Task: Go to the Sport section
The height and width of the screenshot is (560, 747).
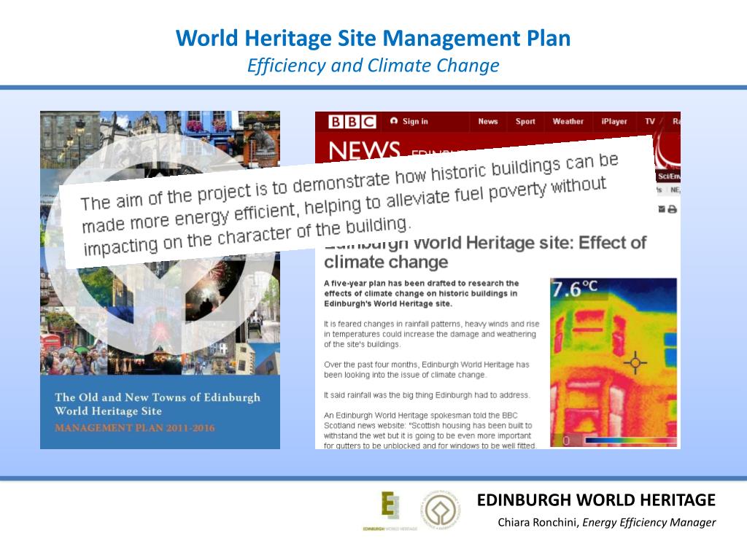Action: tap(525, 122)
